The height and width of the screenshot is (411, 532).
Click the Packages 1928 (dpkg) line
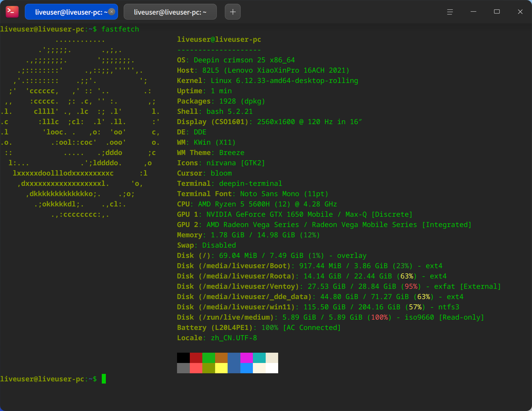coord(221,101)
